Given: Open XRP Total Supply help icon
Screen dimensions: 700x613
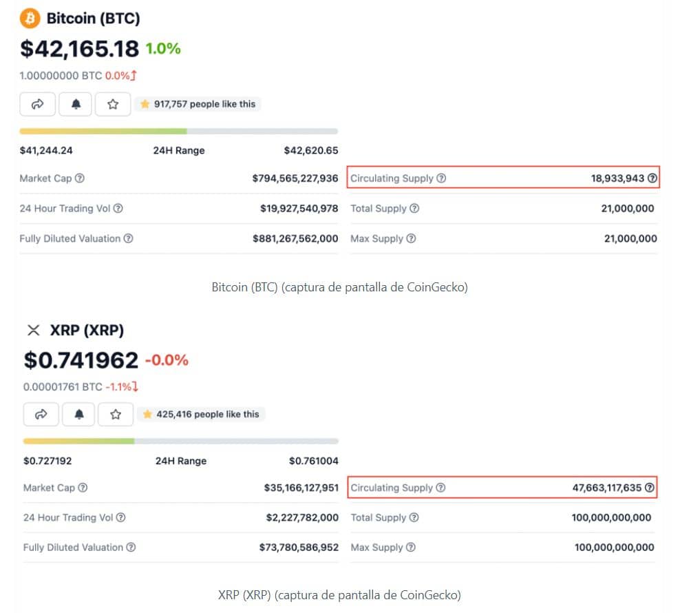Looking at the screenshot, I should pyautogui.click(x=414, y=517).
